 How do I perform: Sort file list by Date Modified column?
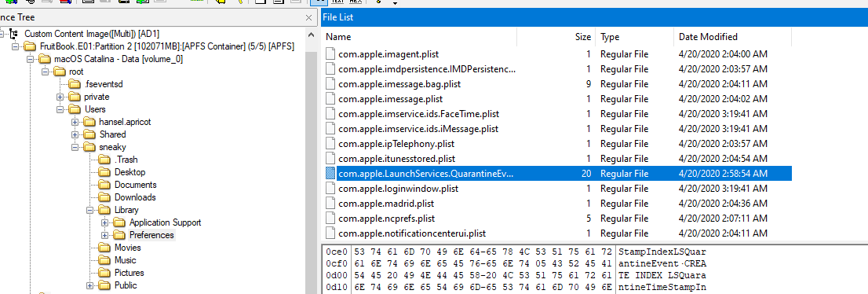pyautogui.click(x=732, y=37)
